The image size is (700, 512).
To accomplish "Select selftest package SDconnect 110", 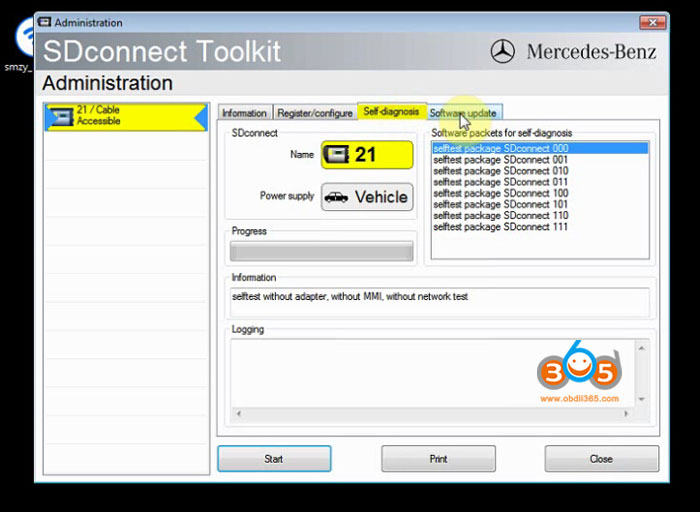I will point(540,215).
